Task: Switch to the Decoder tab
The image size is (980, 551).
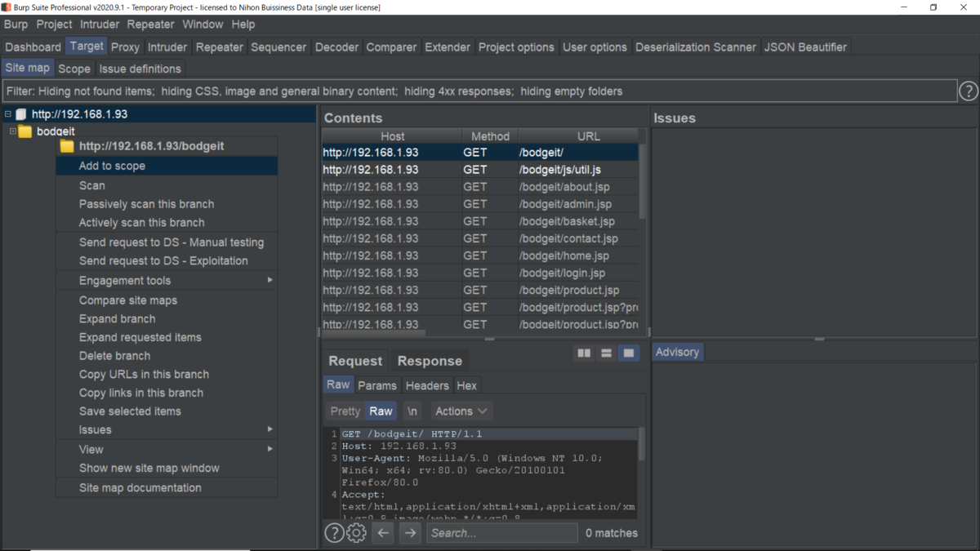Action: tap(336, 47)
